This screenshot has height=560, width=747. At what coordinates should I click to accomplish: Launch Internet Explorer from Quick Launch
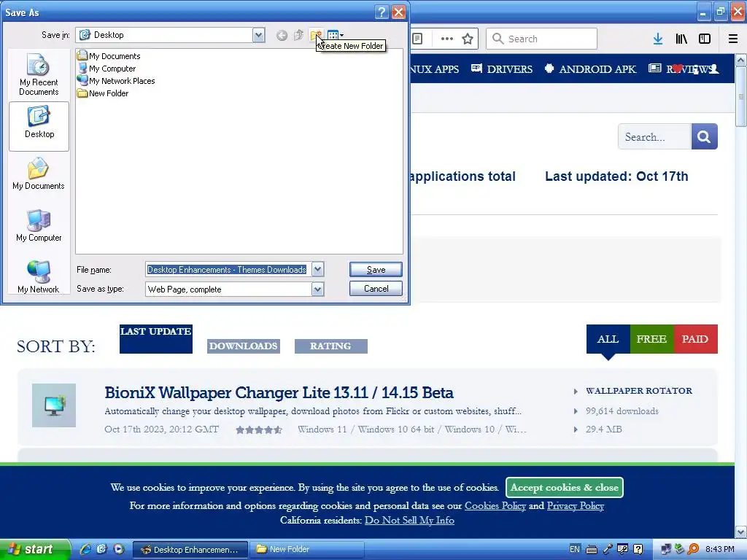(x=86, y=550)
